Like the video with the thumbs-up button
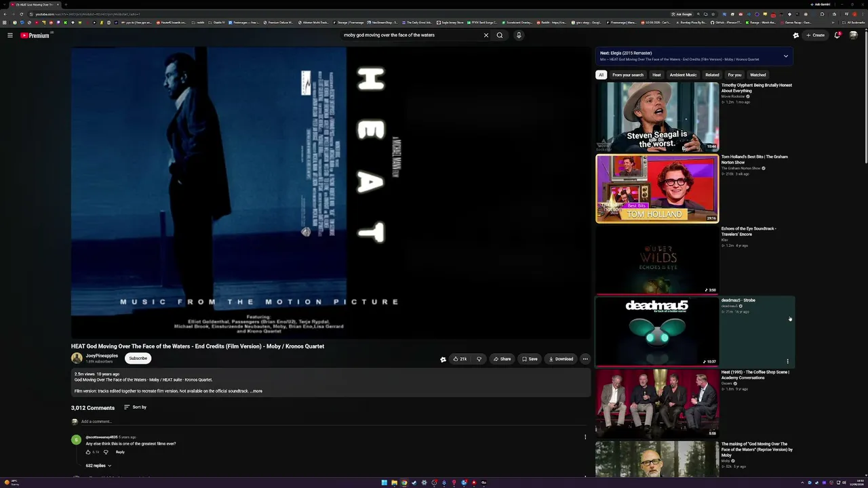This screenshot has height=488, width=868. (460, 359)
